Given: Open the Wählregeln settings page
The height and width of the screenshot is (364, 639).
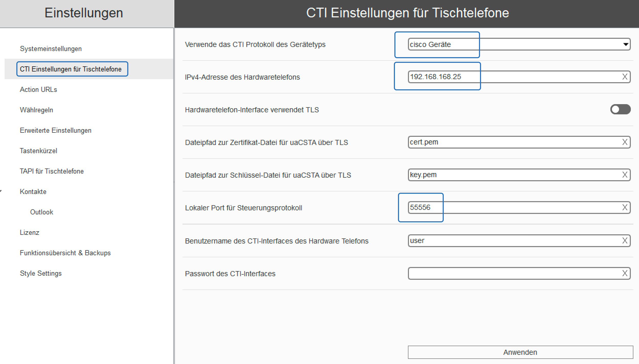Looking at the screenshot, I should click(36, 110).
